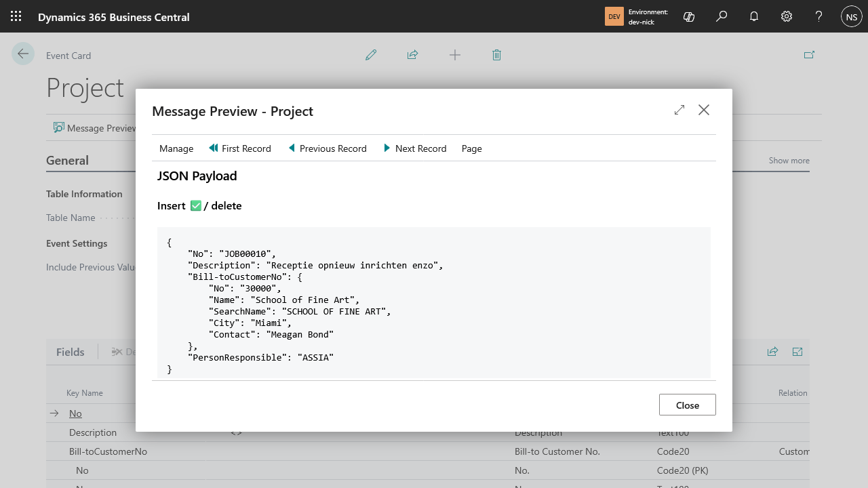The height and width of the screenshot is (488, 868).
Task: Click the Code20 (PK) type cell
Action: click(x=683, y=470)
